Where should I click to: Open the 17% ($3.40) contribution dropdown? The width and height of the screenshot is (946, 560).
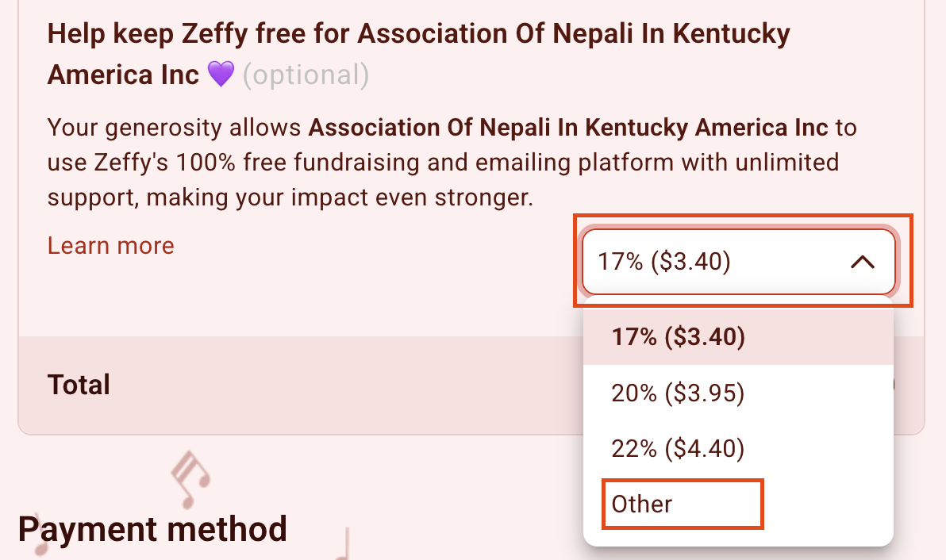(x=738, y=262)
